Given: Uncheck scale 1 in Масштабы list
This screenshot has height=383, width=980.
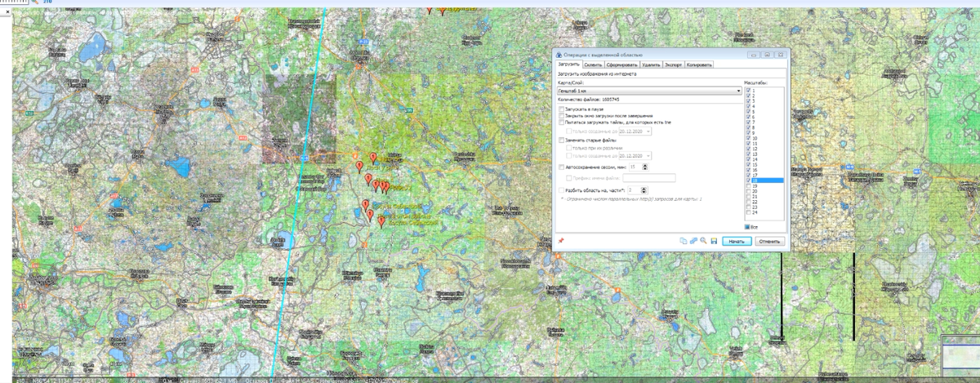Looking at the screenshot, I should (749, 90).
